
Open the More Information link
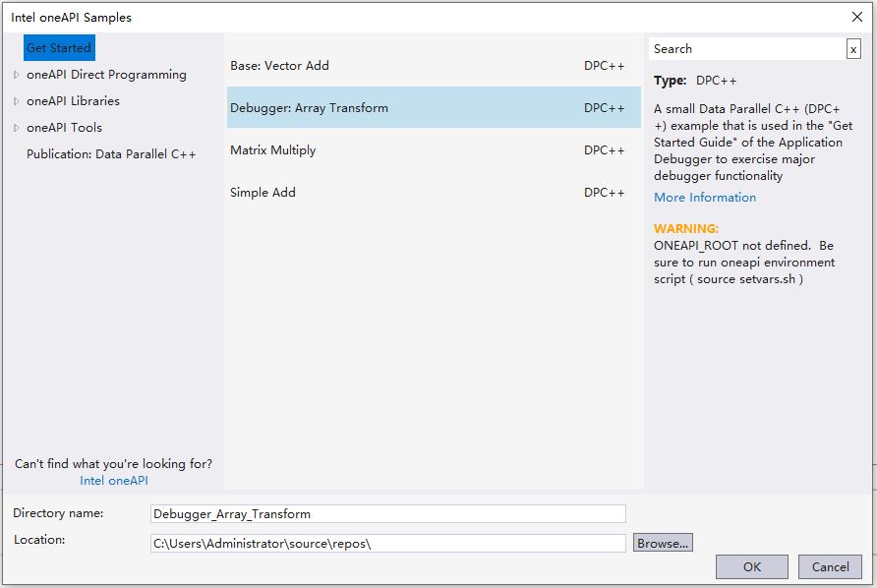tap(704, 197)
